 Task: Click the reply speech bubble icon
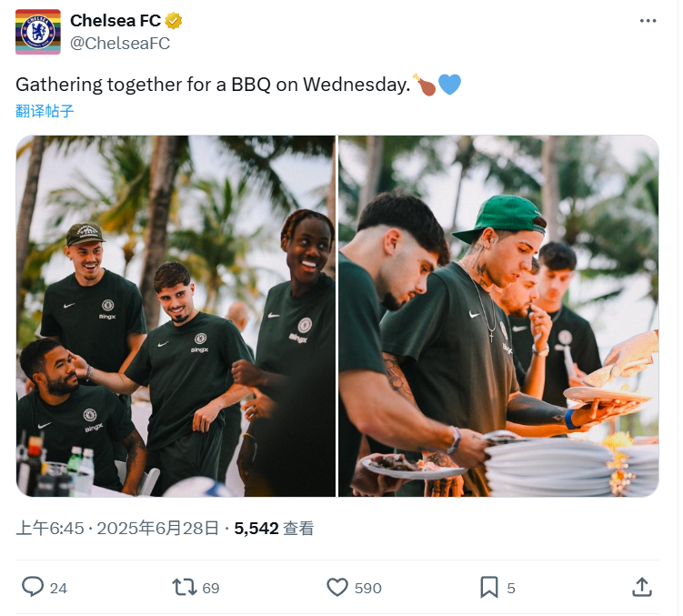click(33, 587)
